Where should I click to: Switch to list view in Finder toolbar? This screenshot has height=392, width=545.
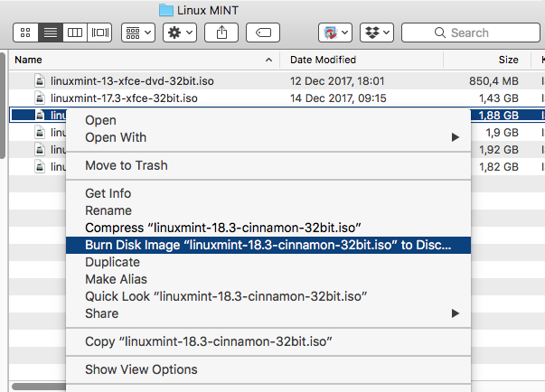pos(51,33)
